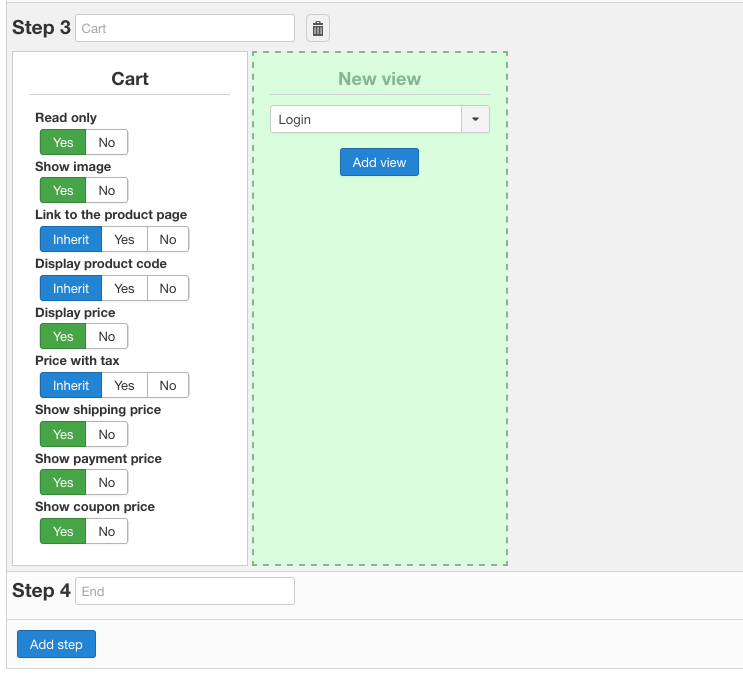
Task: Turn off Show shipping price
Action: pyautogui.click(x=107, y=434)
